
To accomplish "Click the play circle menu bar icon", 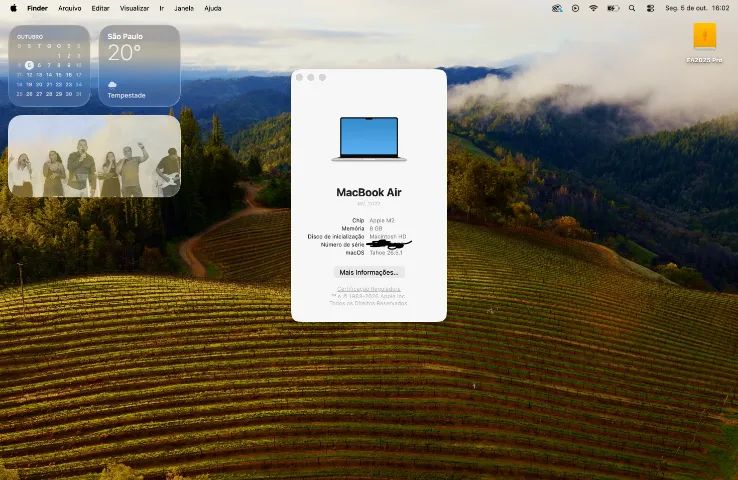I will pyautogui.click(x=575, y=8).
